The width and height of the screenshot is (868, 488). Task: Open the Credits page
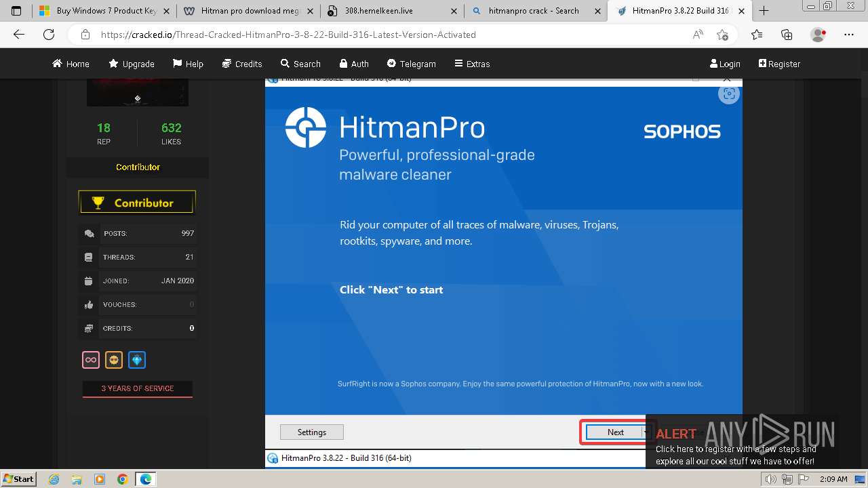pyautogui.click(x=242, y=64)
